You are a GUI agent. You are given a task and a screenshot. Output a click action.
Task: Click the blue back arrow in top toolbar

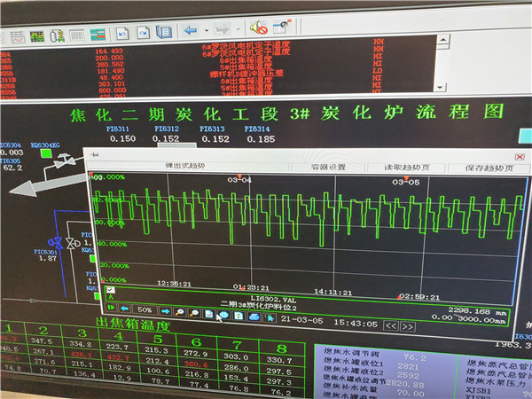coord(191,30)
